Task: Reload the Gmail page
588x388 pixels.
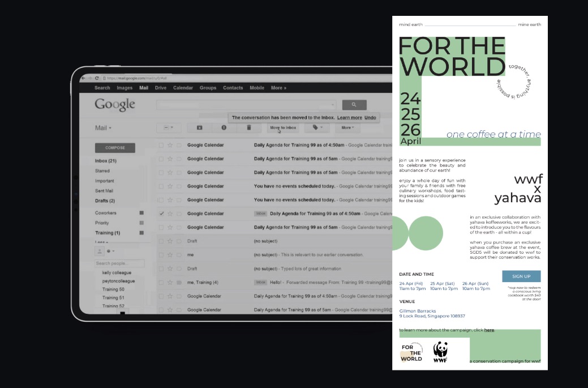Action: pyautogui.click(x=97, y=78)
